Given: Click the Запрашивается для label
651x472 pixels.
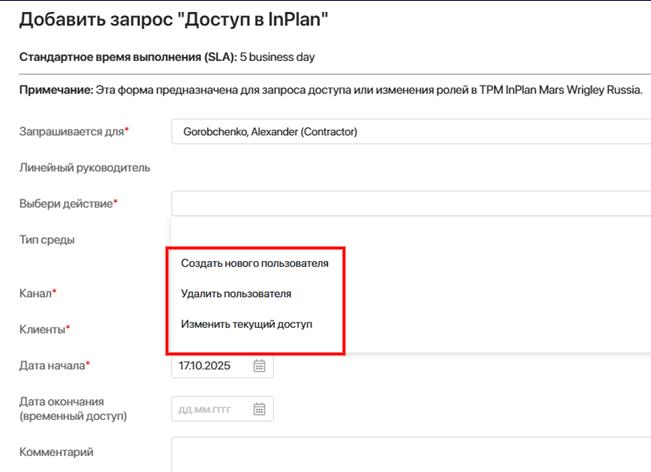Looking at the screenshot, I should [74, 131].
